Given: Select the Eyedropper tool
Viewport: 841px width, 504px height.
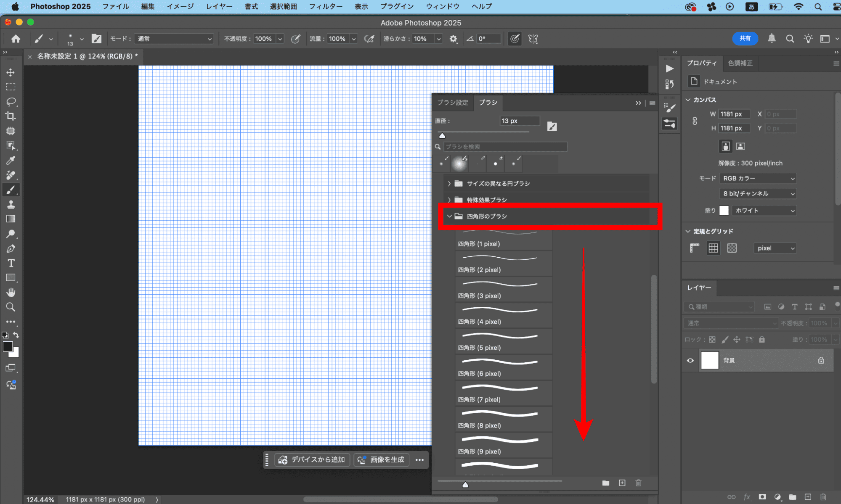Looking at the screenshot, I should pos(11,160).
